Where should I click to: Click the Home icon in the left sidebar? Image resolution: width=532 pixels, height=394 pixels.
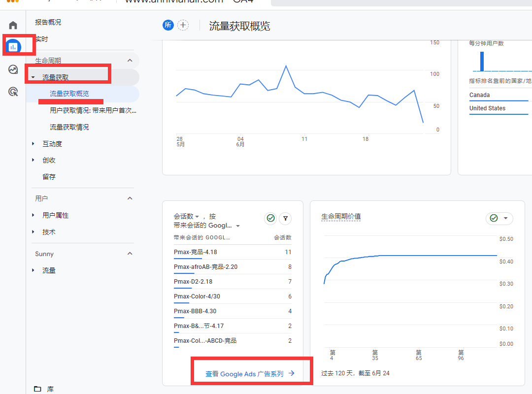(x=12, y=25)
